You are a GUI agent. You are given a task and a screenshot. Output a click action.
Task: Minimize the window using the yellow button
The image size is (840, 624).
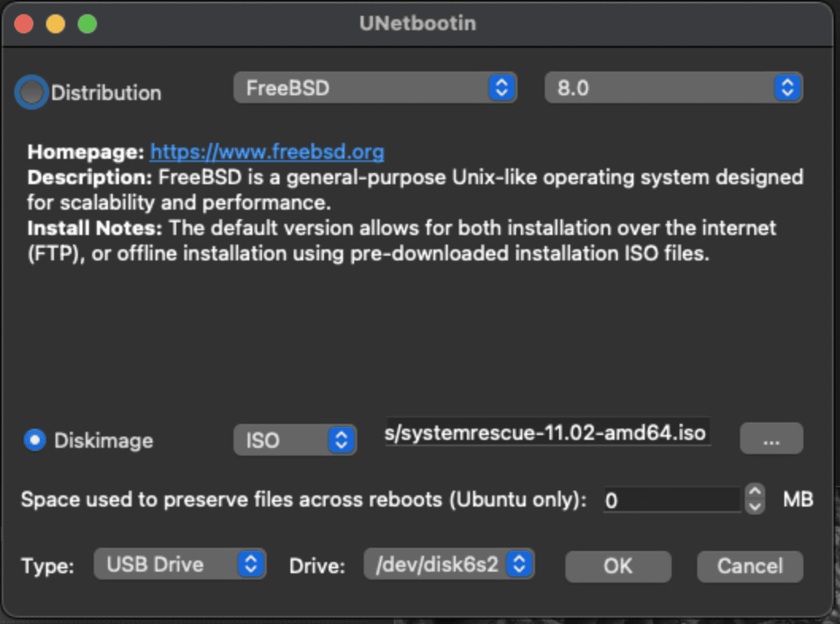pyautogui.click(x=56, y=24)
